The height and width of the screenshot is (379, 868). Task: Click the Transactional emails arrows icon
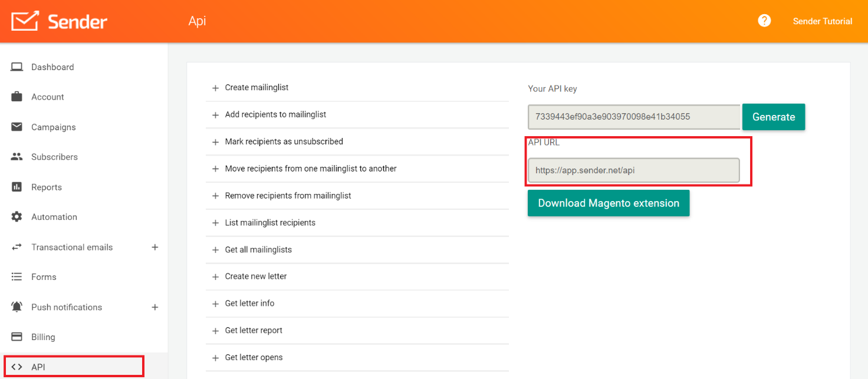(17, 247)
